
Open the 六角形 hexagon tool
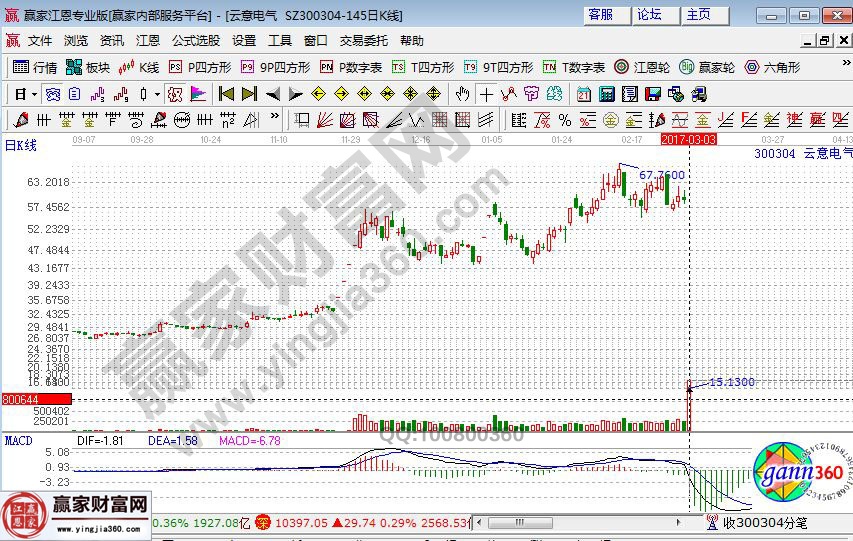pyautogui.click(x=772, y=67)
